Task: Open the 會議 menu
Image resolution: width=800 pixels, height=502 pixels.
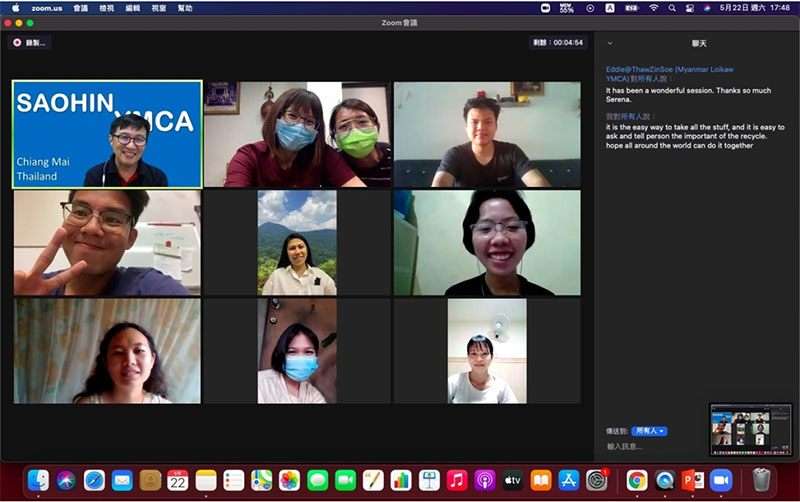Action: coord(81,8)
